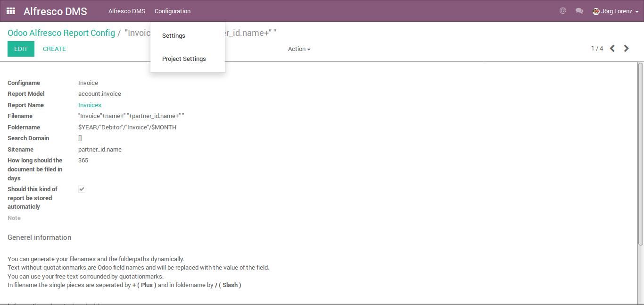Viewport: 644px width, 305px height.
Task: Click the 365 days value
Action: (x=83, y=161)
